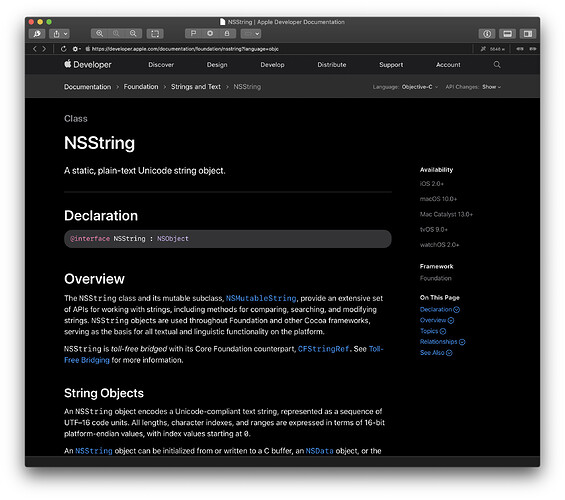Viewport: 565px width, 500px height.
Task: Open the Discover menu item
Action: (x=161, y=65)
